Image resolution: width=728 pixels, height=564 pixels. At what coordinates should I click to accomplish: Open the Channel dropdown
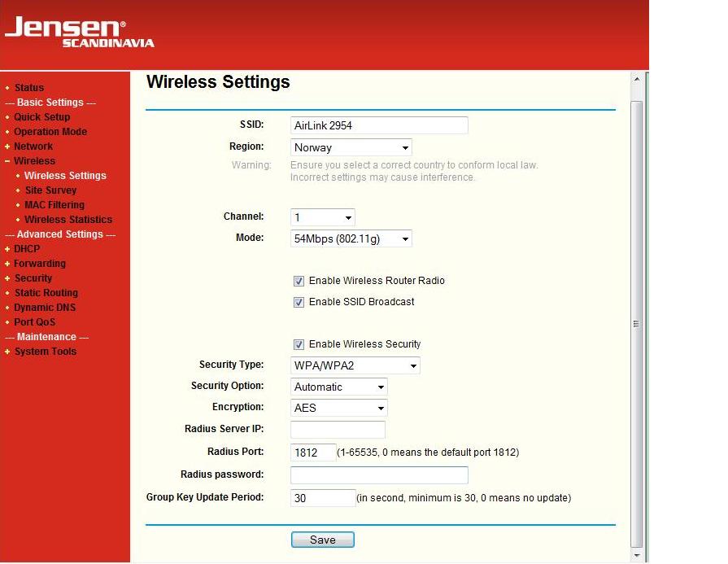coord(323,217)
